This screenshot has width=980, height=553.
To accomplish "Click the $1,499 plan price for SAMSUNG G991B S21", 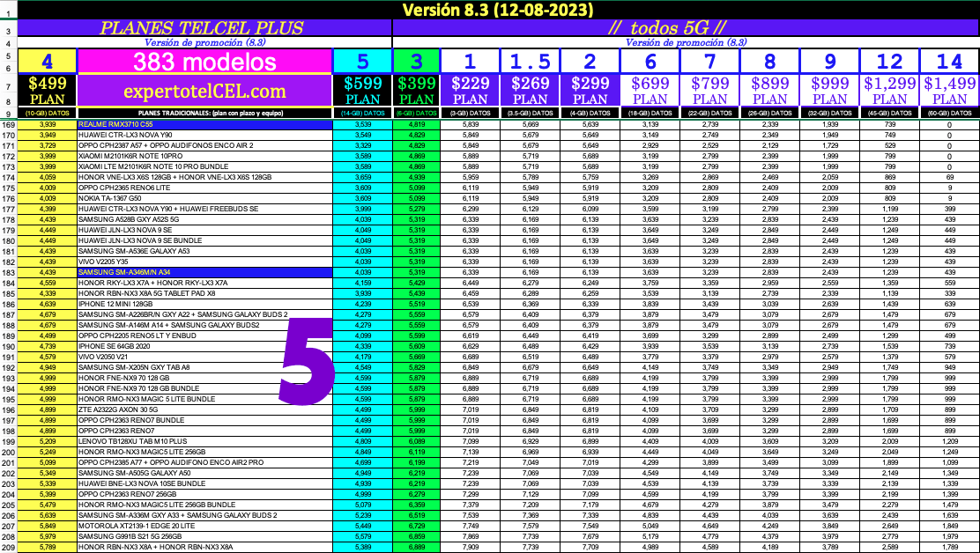I will (x=950, y=537).
